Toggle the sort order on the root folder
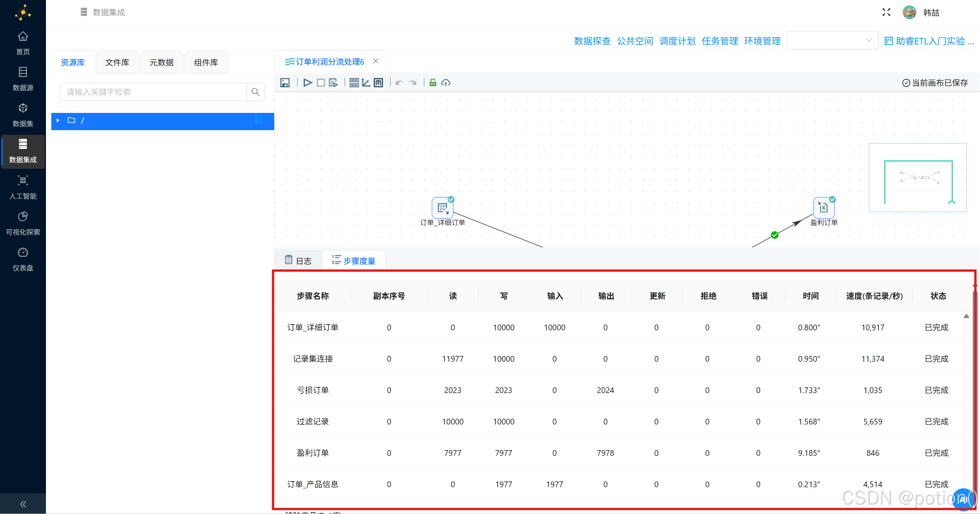 pos(258,121)
